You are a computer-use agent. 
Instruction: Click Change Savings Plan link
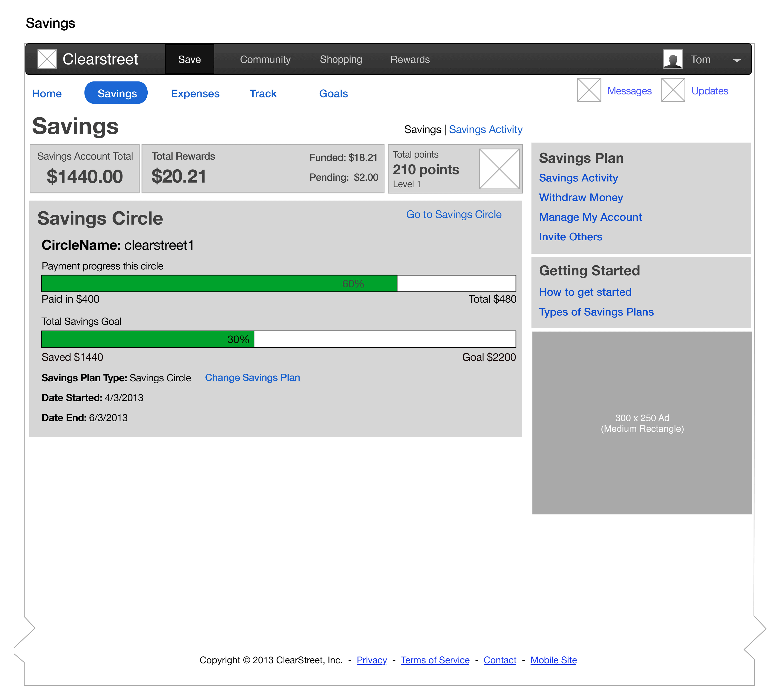[252, 378]
